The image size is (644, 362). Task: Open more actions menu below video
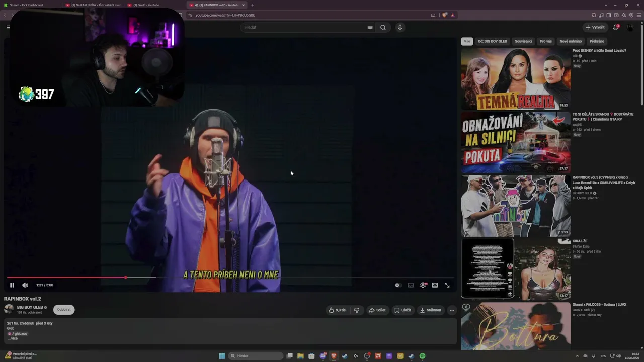pyautogui.click(x=452, y=310)
